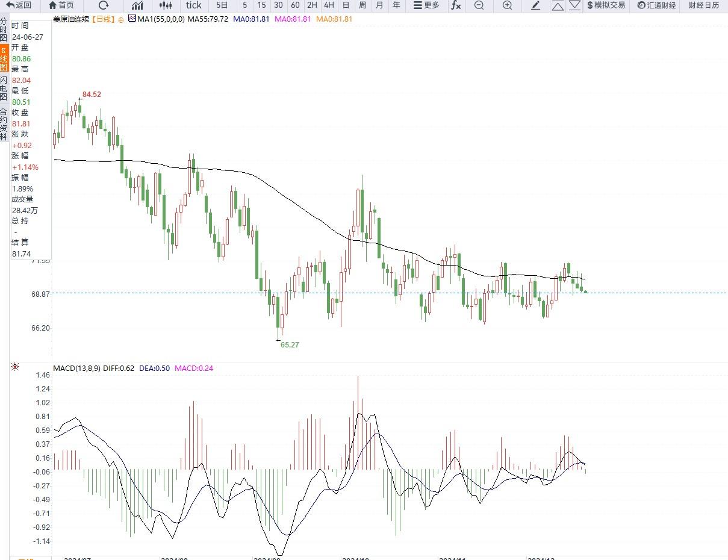Open the line chart type icon

click(137, 5)
